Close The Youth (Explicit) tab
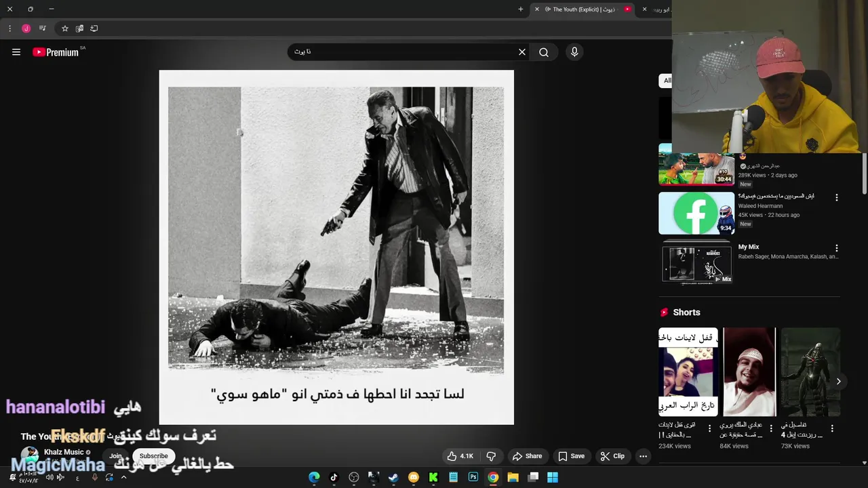This screenshot has width=868, height=488. [536, 9]
